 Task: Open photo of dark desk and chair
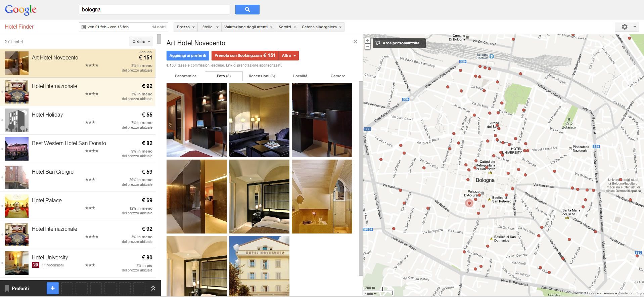click(x=322, y=120)
